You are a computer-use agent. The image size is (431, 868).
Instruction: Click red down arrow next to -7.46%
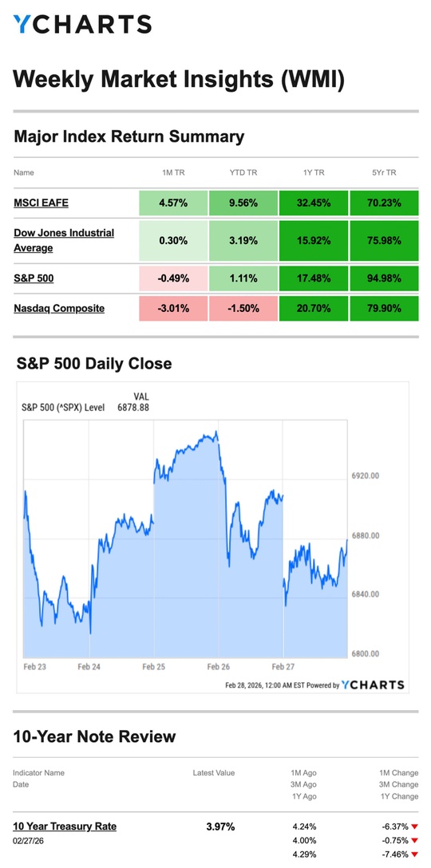(x=415, y=854)
